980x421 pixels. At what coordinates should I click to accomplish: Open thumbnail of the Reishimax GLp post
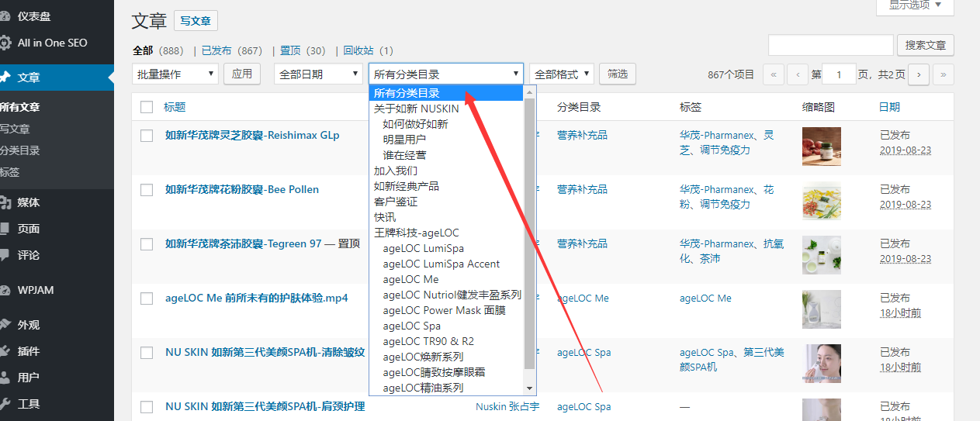click(x=822, y=147)
